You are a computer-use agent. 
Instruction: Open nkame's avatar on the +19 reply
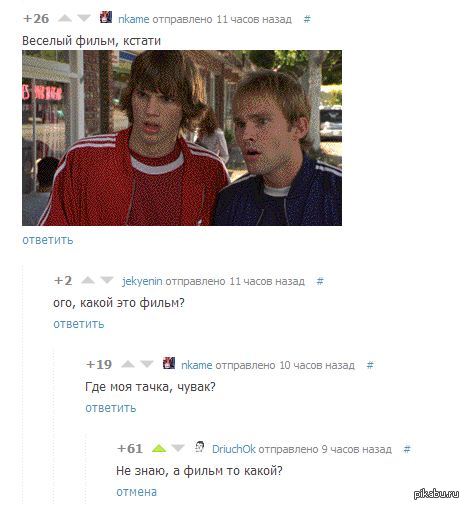click(169, 363)
